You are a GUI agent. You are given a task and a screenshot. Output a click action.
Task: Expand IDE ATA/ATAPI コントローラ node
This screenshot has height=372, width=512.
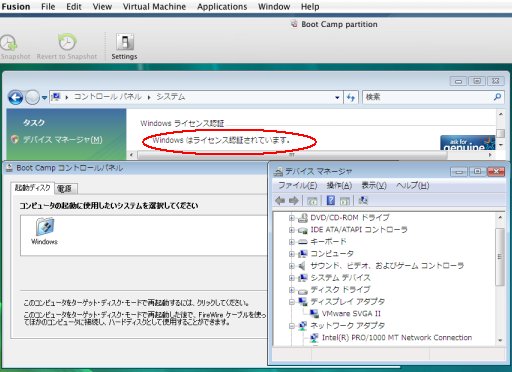tap(291, 230)
